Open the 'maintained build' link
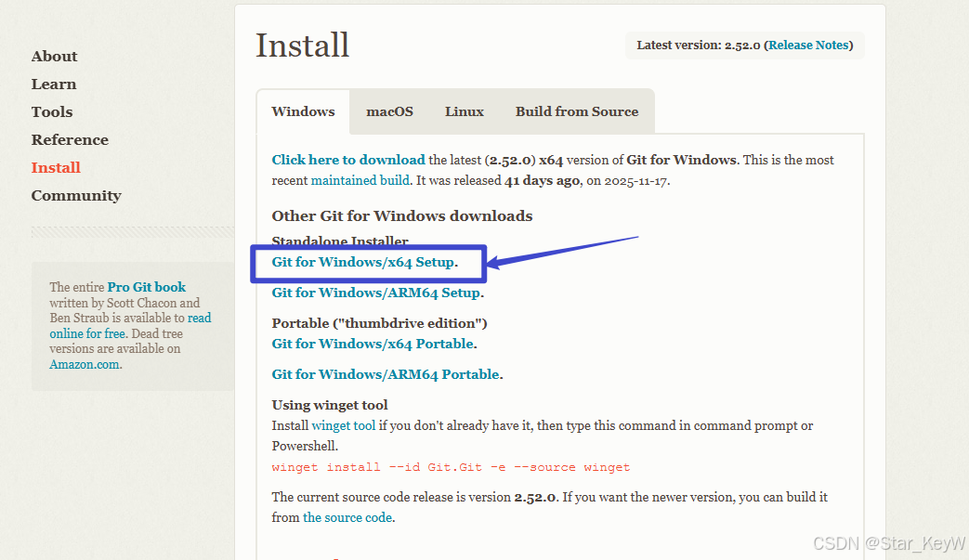Viewport: 969px width, 560px height. click(x=360, y=180)
